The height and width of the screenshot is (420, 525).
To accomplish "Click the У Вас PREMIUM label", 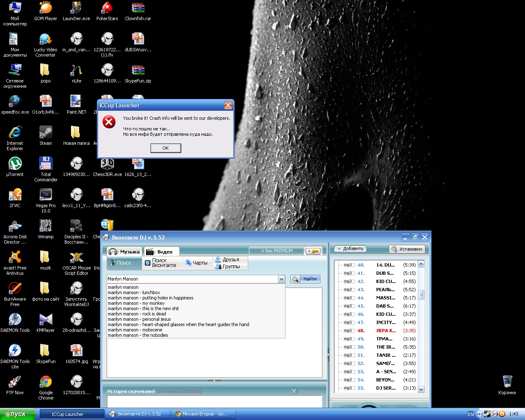I will pos(277,251).
